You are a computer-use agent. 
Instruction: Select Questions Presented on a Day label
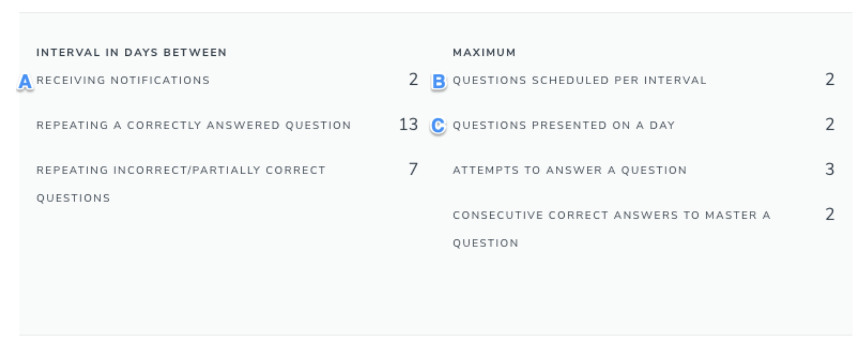[564, 125]
